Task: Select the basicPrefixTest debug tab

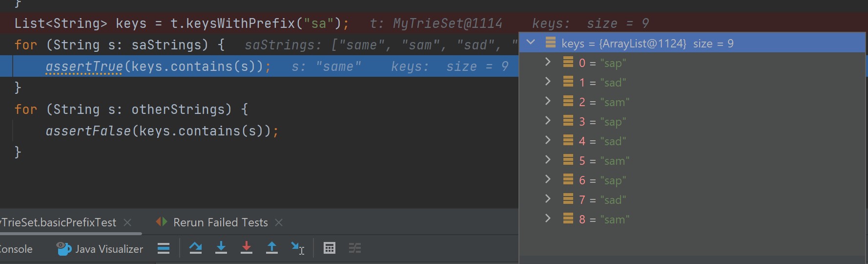Action: [x=59, y=222]
